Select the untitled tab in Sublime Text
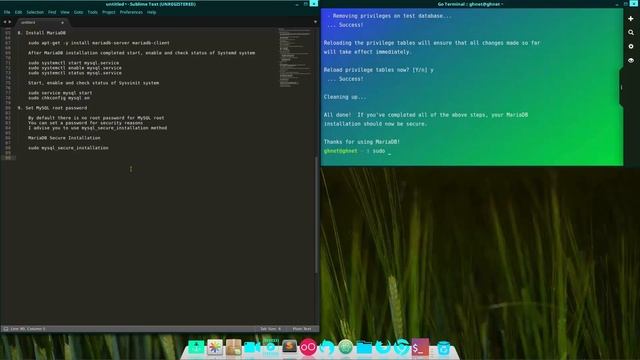The image size is (640, 360). point(41,22)
